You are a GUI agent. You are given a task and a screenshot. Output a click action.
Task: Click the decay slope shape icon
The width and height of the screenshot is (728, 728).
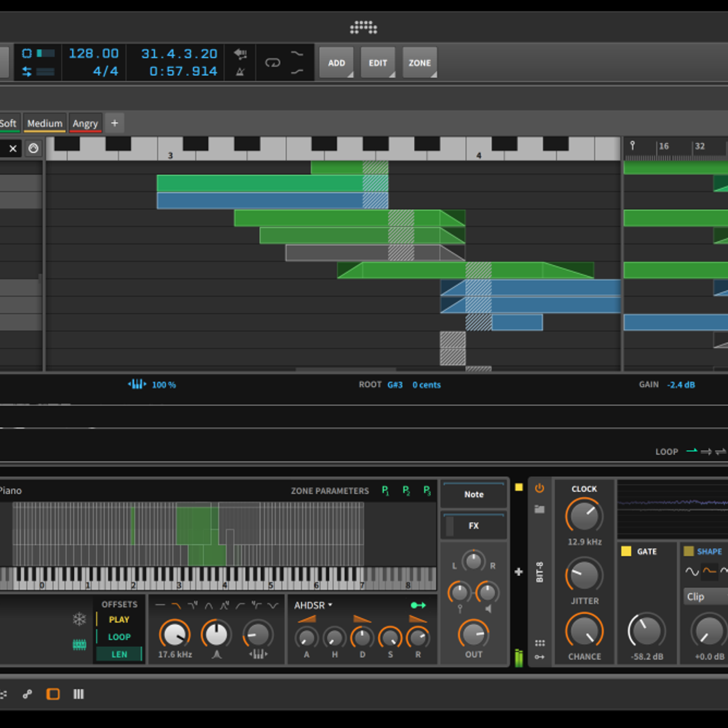(362, 619)
